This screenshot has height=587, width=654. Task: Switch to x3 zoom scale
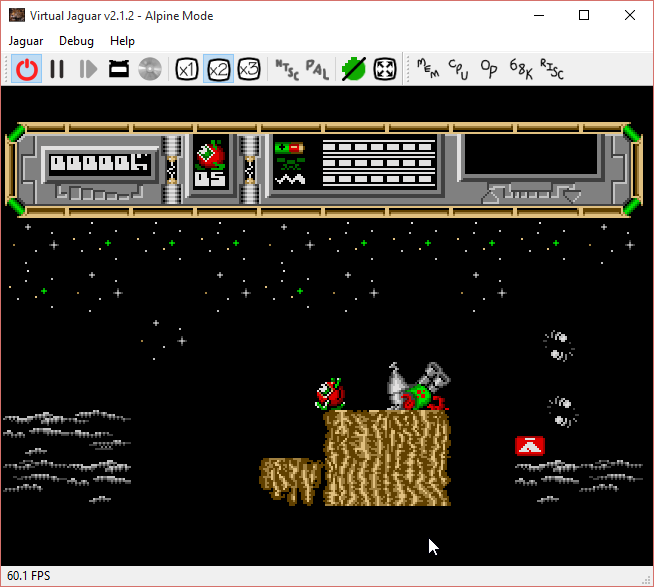tap(249, 69)
